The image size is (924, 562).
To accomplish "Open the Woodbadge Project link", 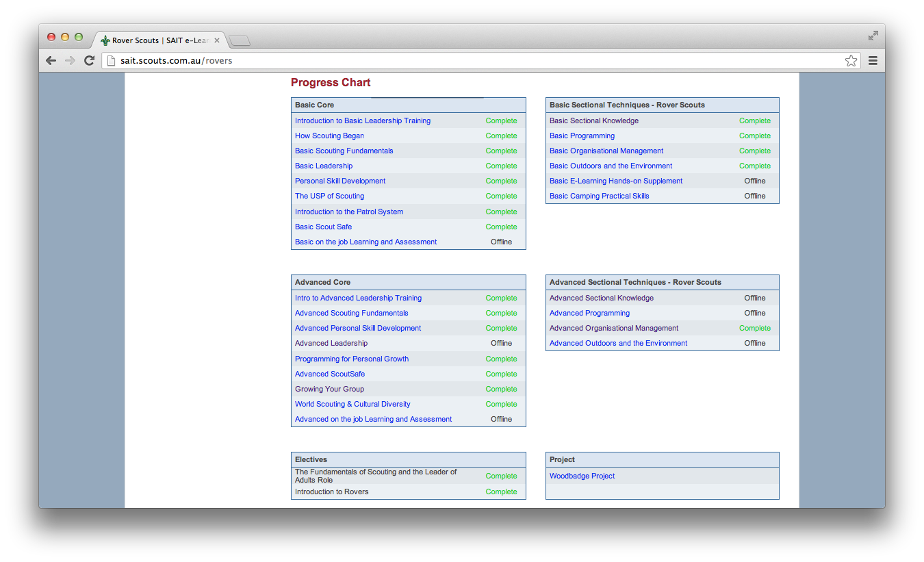I will point(582,476).
